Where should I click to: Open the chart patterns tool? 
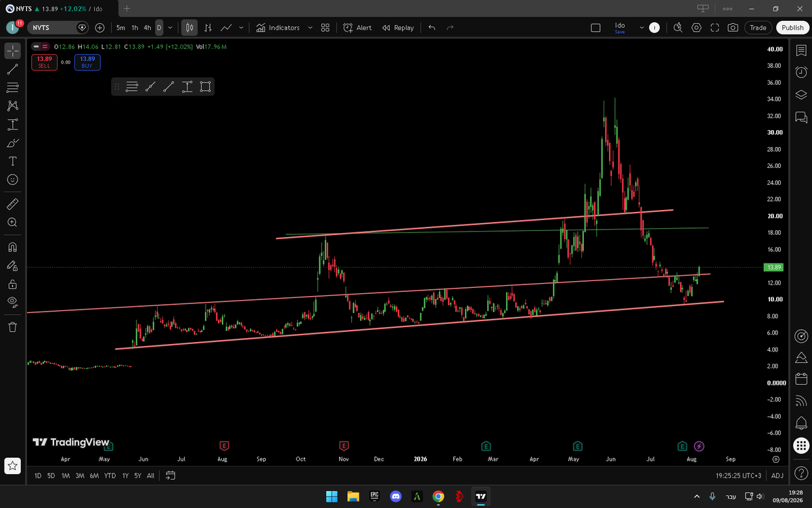pyautogui.click(x=12, y=106)
